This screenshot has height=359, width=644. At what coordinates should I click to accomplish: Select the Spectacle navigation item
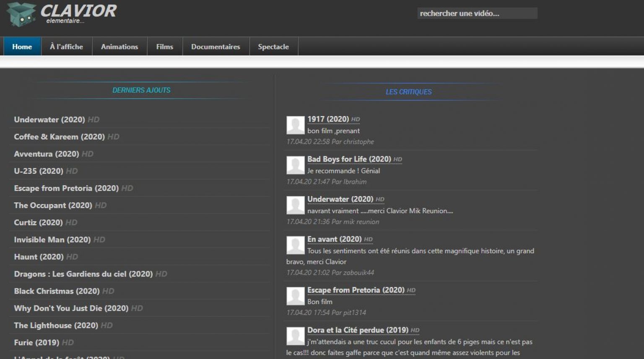pos(273,46)
